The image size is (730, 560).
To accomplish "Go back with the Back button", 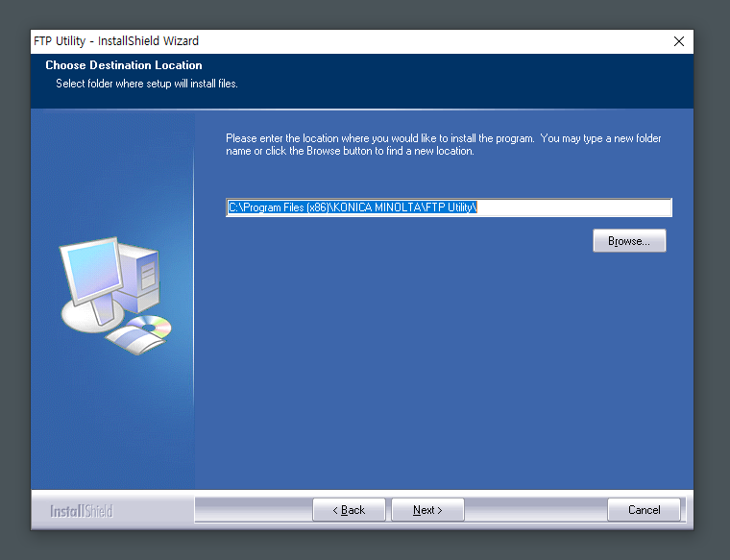I will (x=349, y=510).
